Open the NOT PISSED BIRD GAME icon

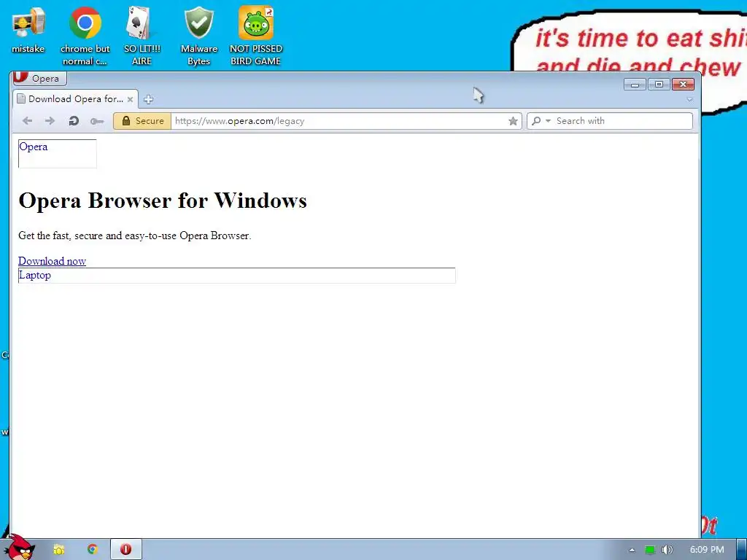tap(256, 36)
